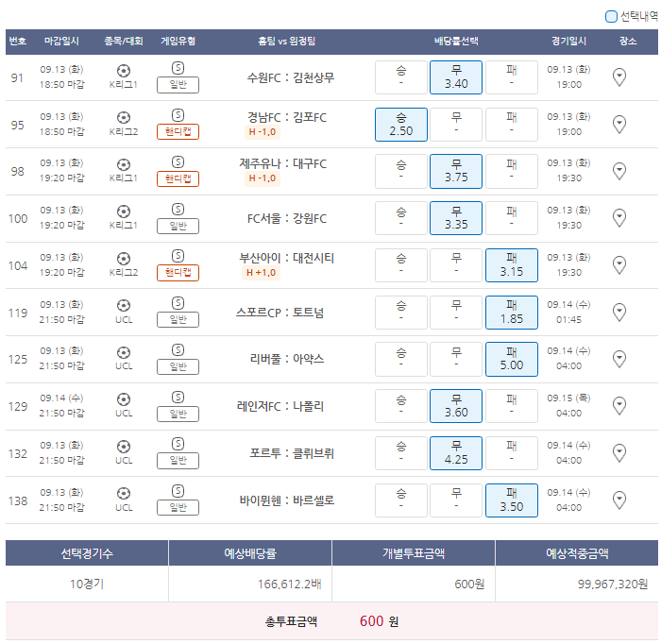
Task: Click the 99,967,320원 expected payout value
Action: click(613, 585)
